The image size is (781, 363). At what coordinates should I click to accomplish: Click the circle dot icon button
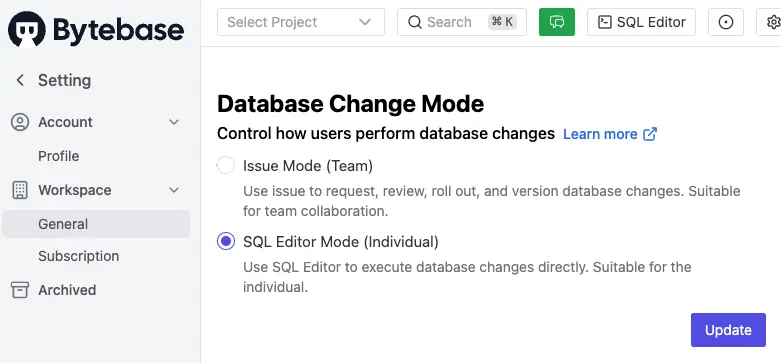726,22
